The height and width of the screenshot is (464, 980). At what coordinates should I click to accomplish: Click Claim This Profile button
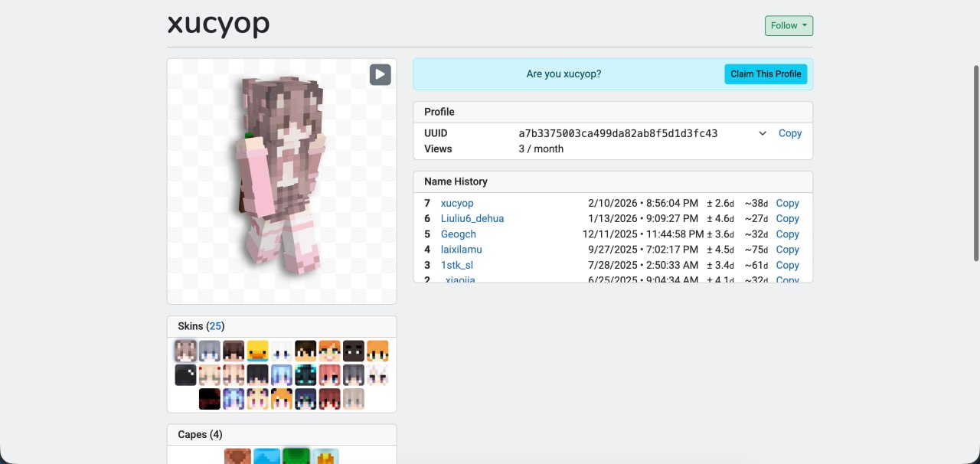[766, 74]
